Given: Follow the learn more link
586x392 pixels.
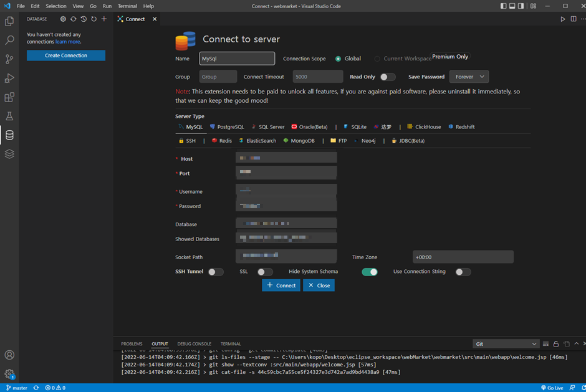Looking at the screenshot, I should tap(68, 42).
